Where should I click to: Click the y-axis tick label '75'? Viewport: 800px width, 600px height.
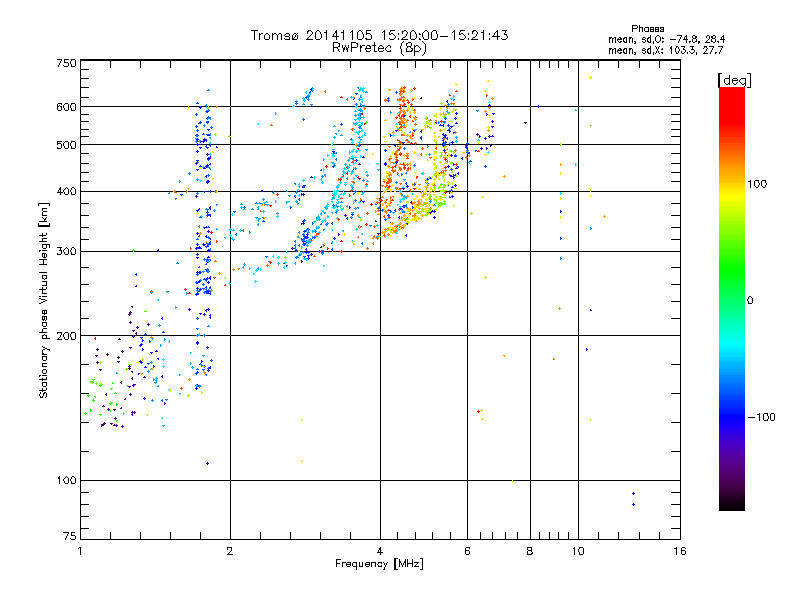[x=70, y=536]
